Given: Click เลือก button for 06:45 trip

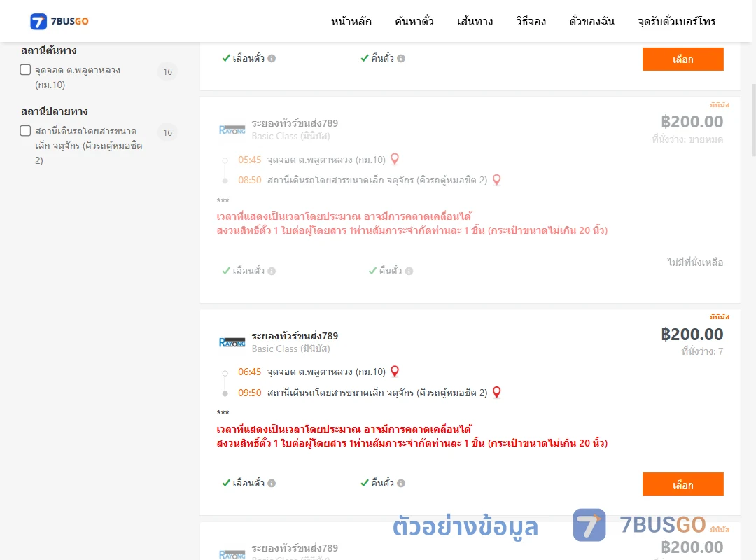Looking at the screenshot, I should pyautogui.click(x=682, y=484).
